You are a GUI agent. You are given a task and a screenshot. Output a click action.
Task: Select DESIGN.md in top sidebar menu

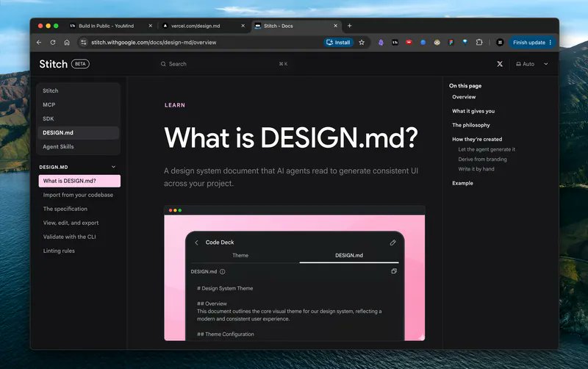click(x=79, y=133)
